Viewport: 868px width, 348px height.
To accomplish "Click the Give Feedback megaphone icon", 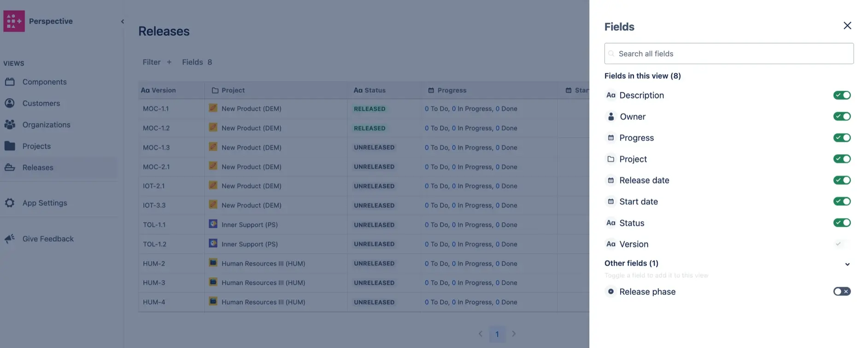I will (10, 239).
